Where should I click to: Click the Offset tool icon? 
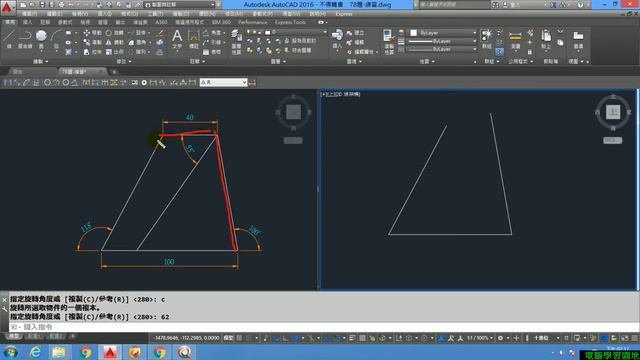160,52
